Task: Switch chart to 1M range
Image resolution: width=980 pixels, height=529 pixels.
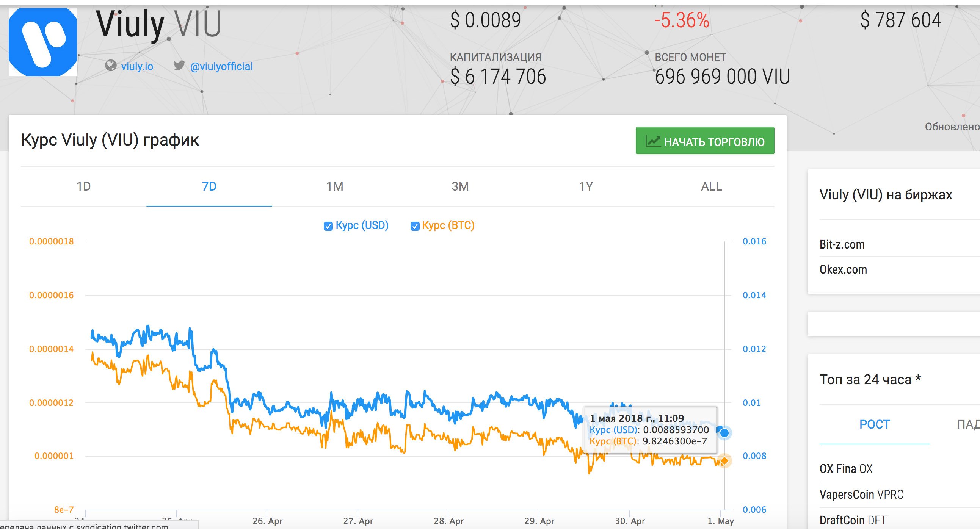Action: pyautogui.click(x=334, y=186)
